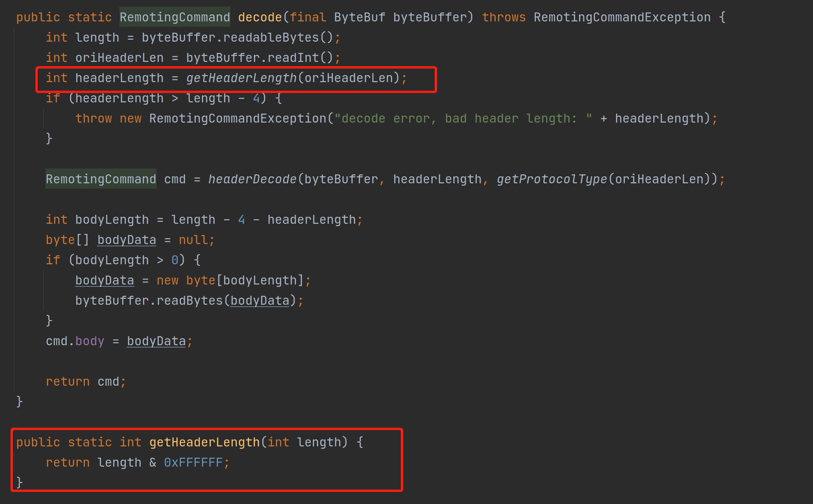
Task: Click getHeaderLength call in headerLength assignment
Action: point(241,78)
